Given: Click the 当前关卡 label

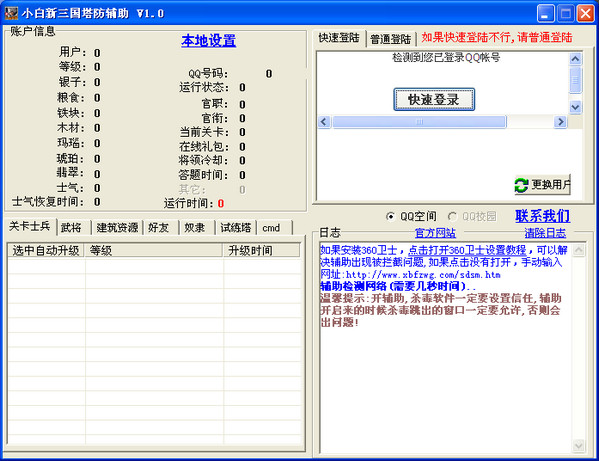Looking at the screenshot, I should (x=204, y=132).
